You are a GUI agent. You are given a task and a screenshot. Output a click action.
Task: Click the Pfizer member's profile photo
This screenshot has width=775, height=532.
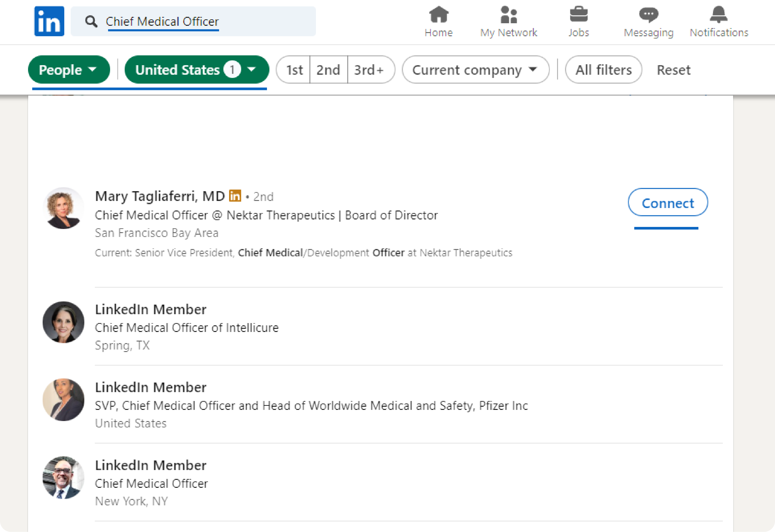[63, 400]
